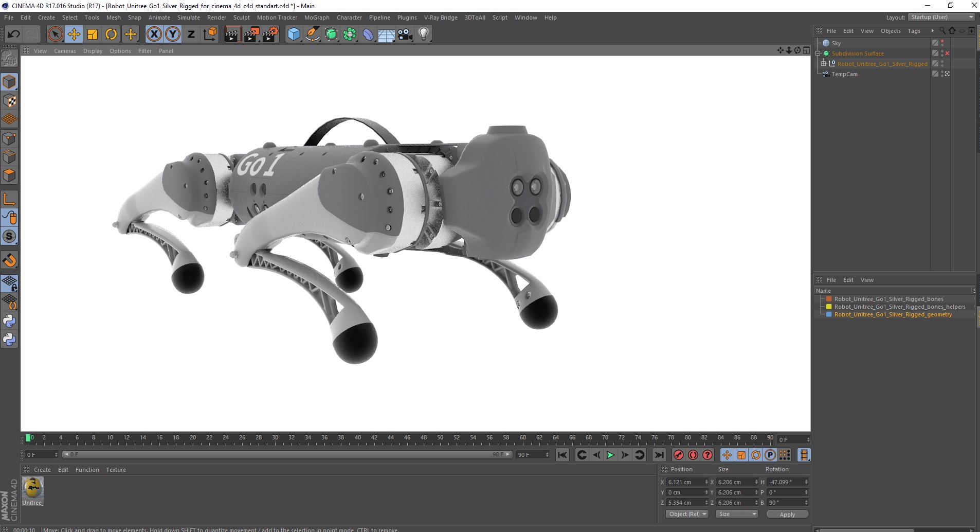Click frame 30 on the timeline ruler
Viewport: 980px width, 532px height.
[275, 438]
